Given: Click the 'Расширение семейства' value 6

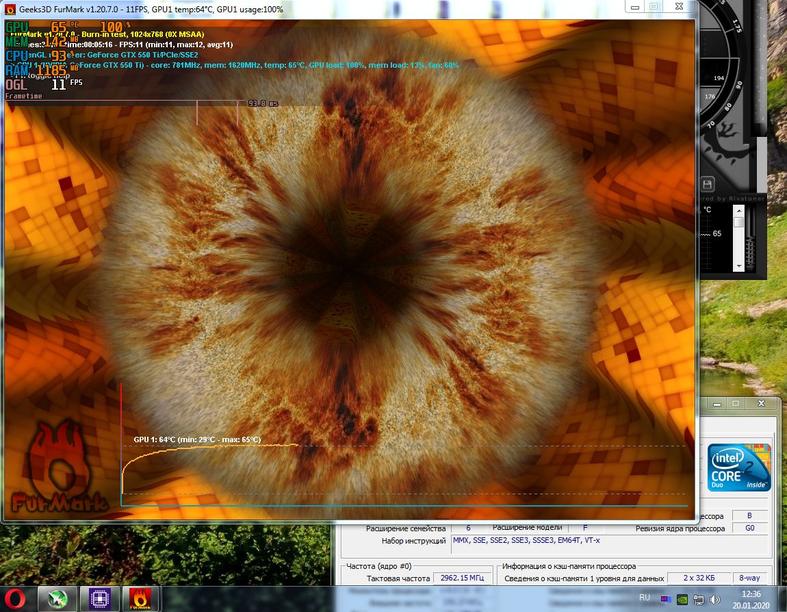Looking at the screenshot, I should [x=468, y=528].
